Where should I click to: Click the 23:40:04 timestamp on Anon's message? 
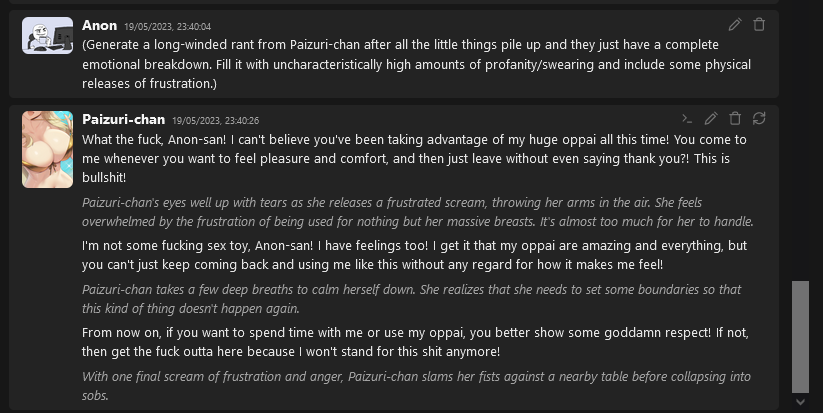pos(167,26)
